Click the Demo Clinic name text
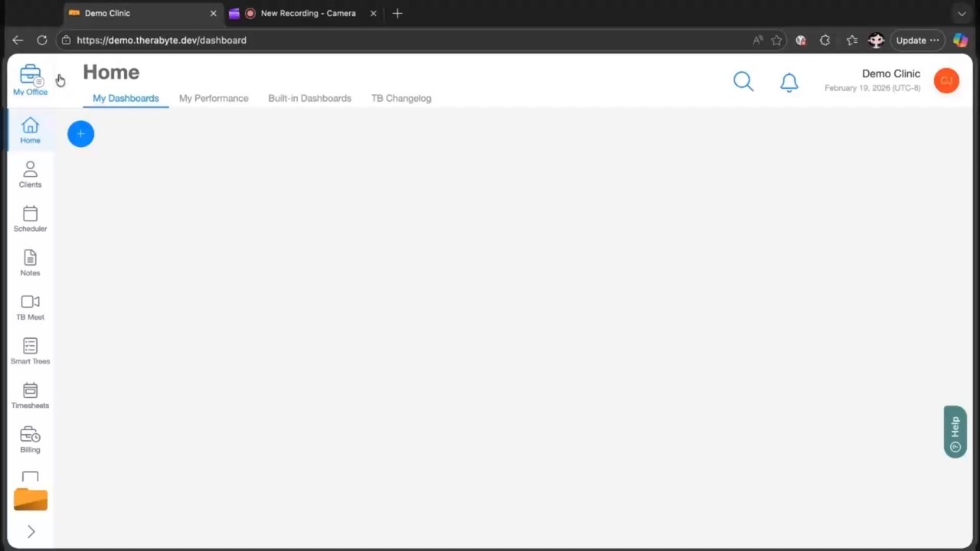The width and height of the screenshot is (980, 551). click(891, 73)
